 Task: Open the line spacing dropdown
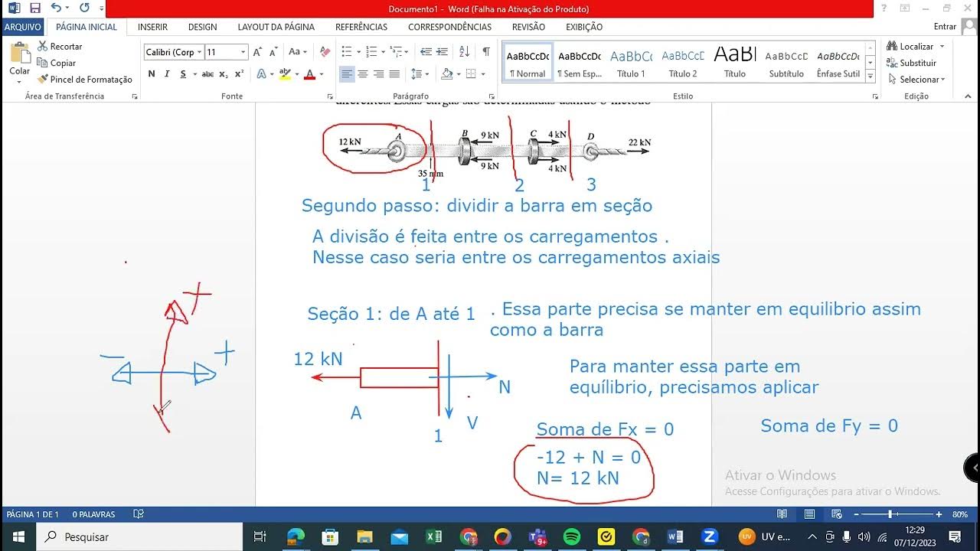tap(427, 73)
